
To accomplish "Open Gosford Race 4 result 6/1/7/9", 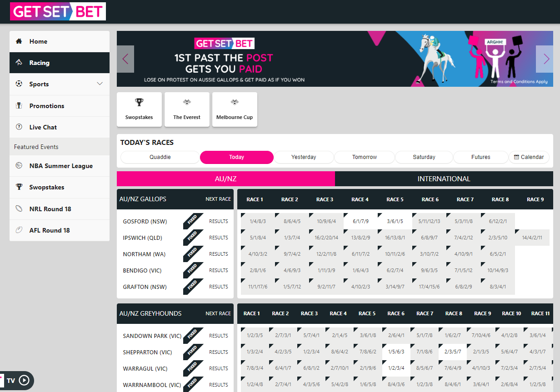I will tap(360, 221).
